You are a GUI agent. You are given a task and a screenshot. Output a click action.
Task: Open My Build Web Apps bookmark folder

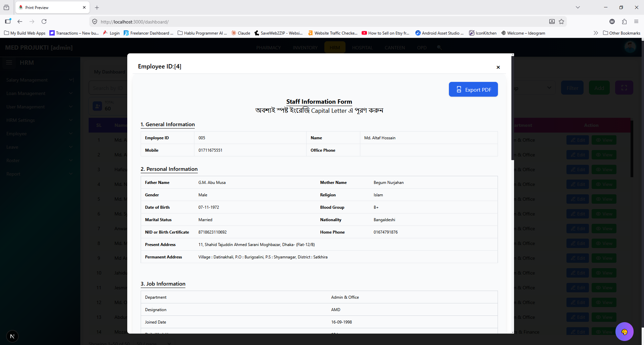point(25,33)
